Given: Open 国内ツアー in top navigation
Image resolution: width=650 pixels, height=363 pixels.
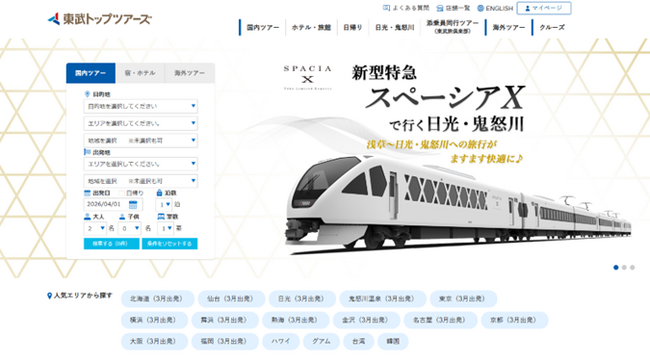Looking at the screenshot, I should click(263, 27).
